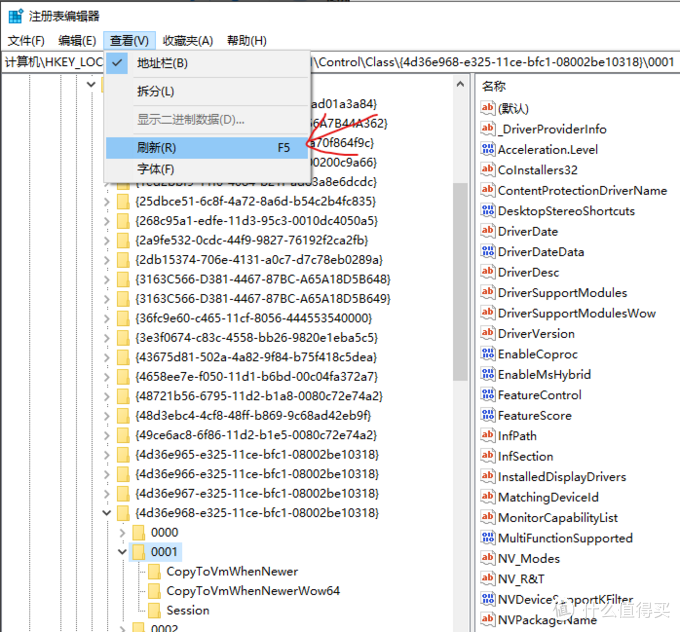Image resolution: width=680 pixels, height=632 pixels.
Task: Click the _DriverProviderInfo string icon
Action: (487, 128)
